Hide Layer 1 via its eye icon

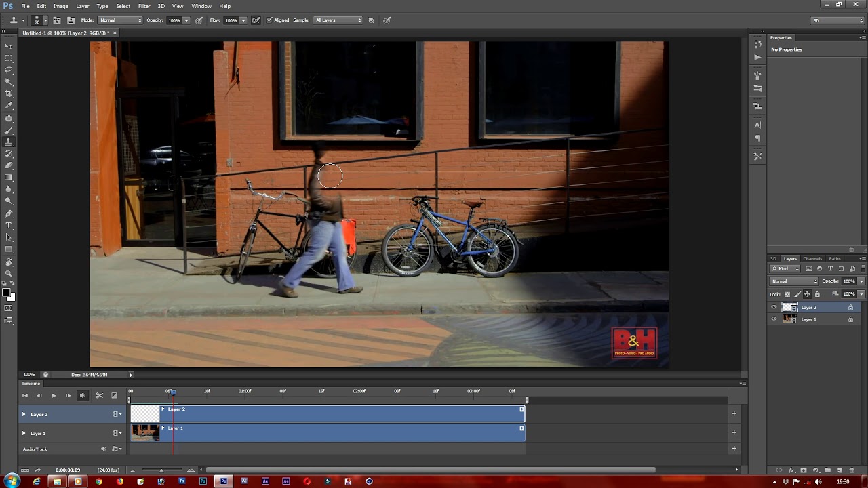[774, 319]
